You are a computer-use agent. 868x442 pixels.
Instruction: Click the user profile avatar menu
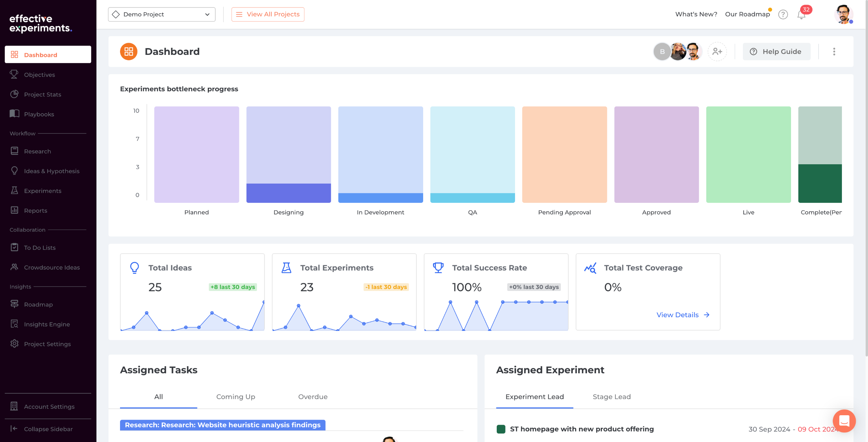[x=843, y=14]
